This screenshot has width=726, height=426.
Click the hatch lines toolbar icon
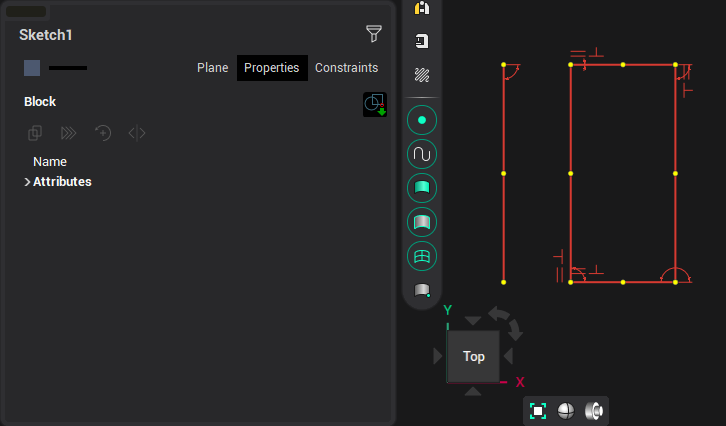click(422, 75)
